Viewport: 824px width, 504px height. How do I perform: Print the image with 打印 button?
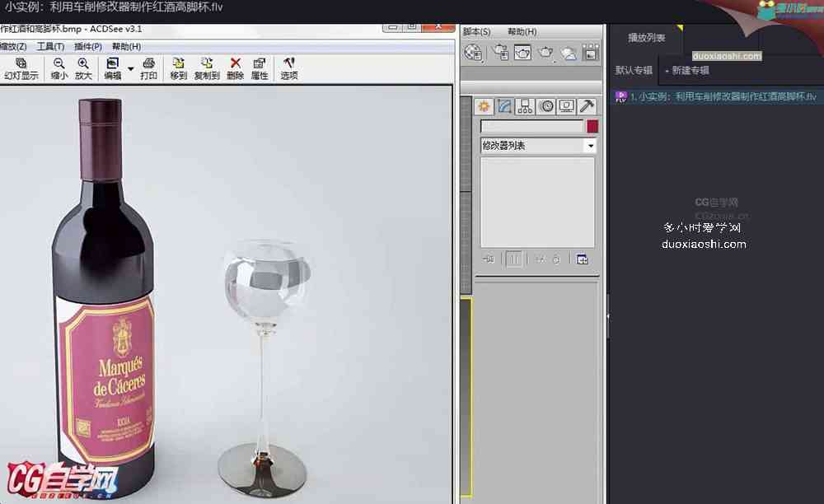point(148,69)
